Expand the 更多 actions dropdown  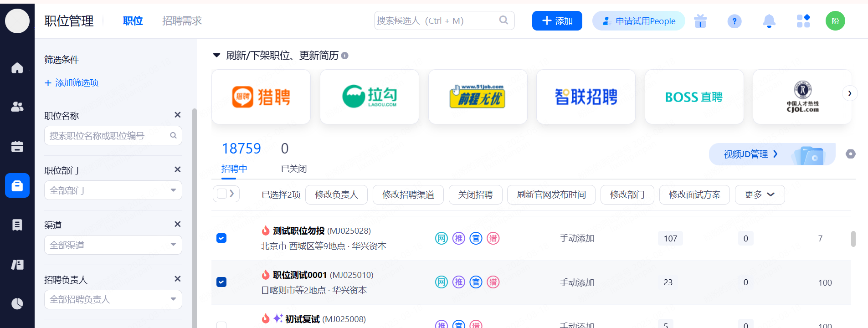coord(759,195)
